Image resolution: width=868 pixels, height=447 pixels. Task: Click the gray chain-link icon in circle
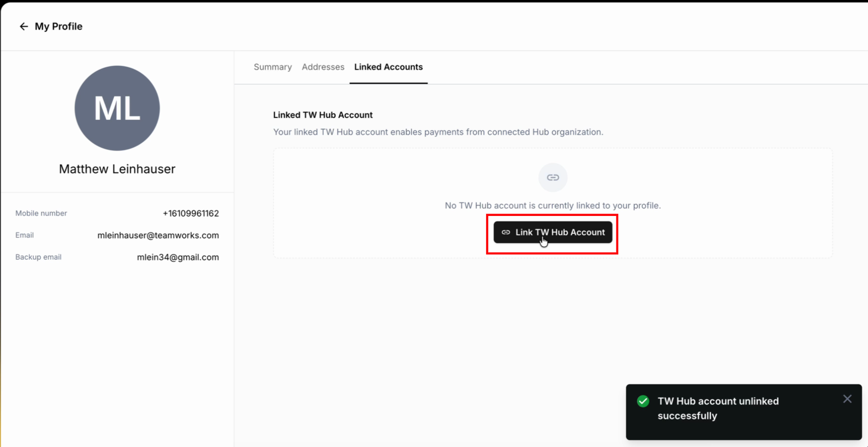[552, 177]
